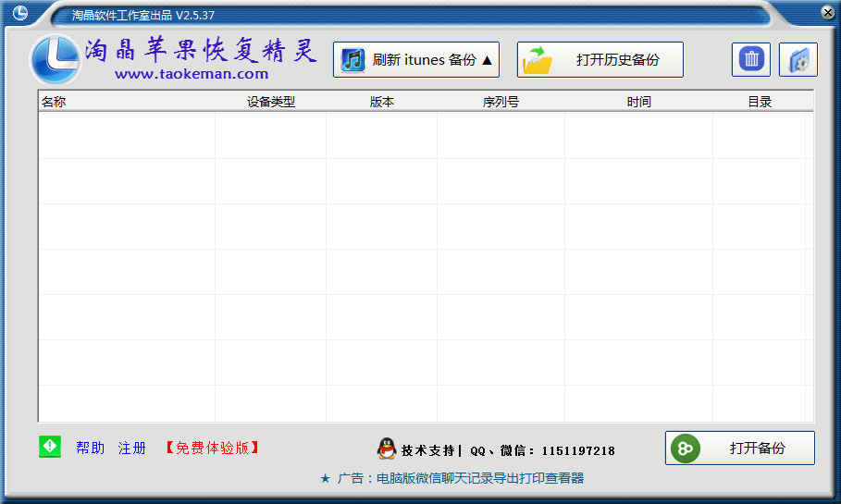Open the 帮助 help link
This screenshot has height=504, width=841.
click(x=90, y=448)
